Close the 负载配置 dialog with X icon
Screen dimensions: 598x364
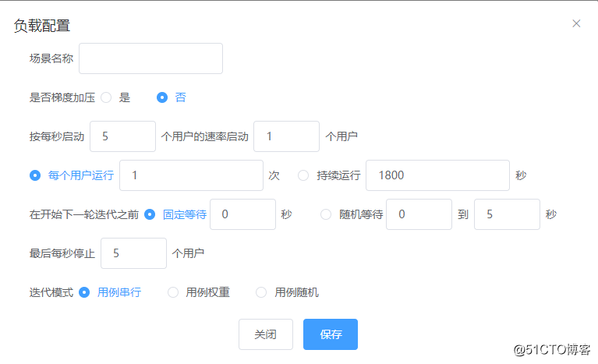[x=576, y=23]
